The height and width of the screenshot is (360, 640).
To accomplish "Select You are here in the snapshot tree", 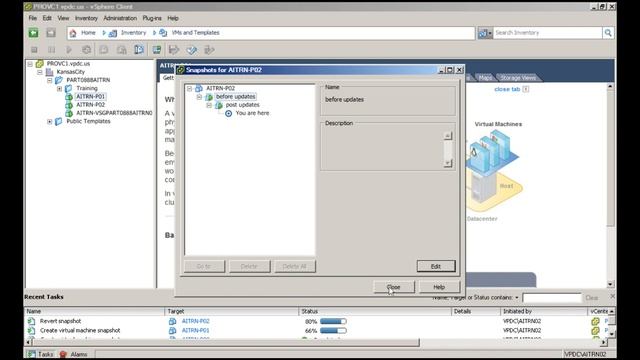I will click(x=252, y=113).
